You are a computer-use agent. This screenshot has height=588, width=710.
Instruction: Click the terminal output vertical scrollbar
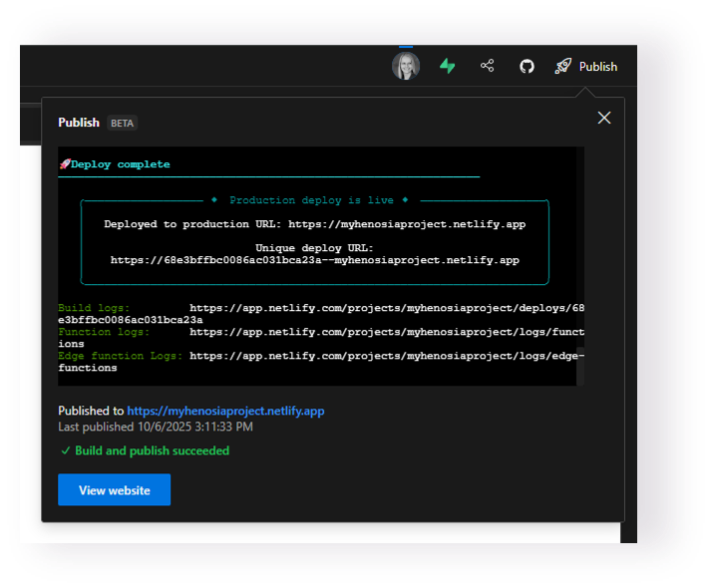coord(580,265)
